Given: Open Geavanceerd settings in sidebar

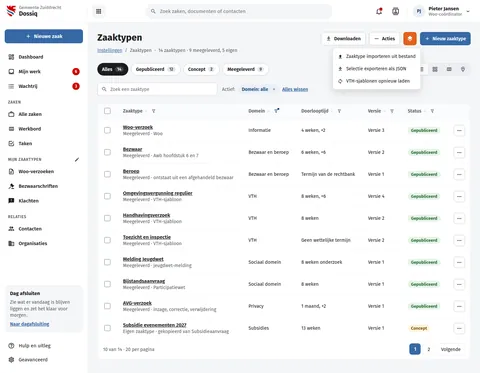Looking at the screenshot, I should pyautogui.click(x=44, y=360).
